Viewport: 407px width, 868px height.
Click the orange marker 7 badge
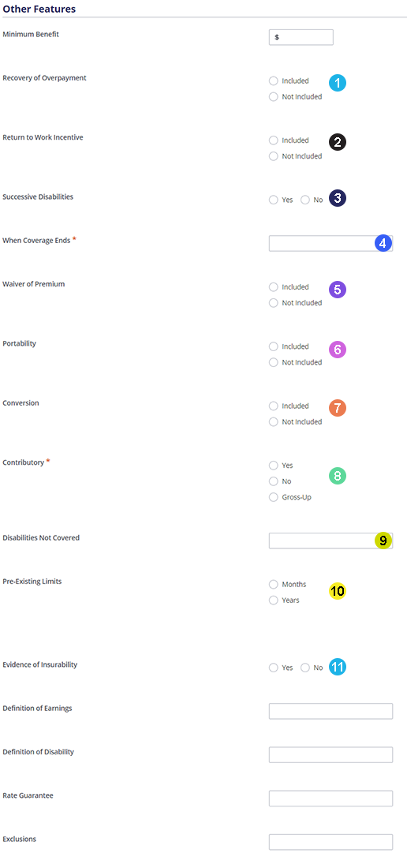point(338,409)
